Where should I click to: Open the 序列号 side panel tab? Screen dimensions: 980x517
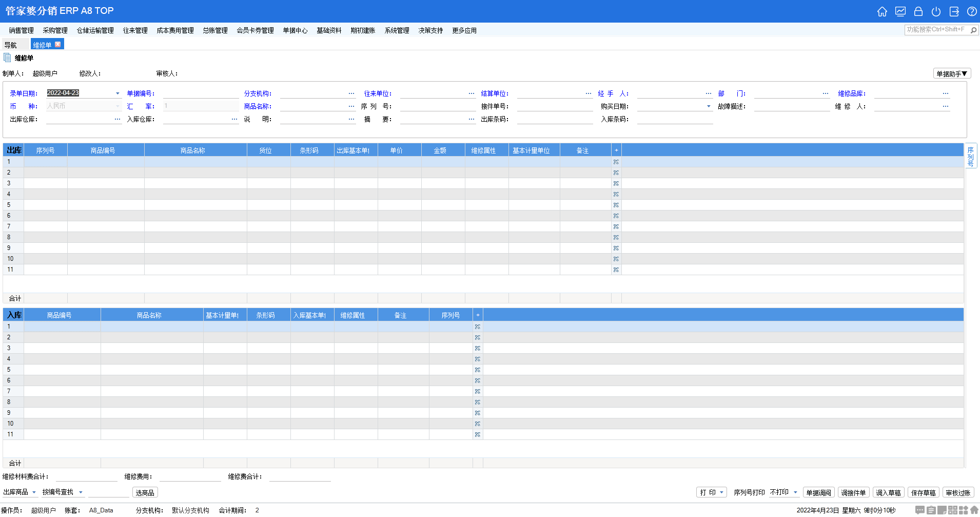(x=971, y=156)
